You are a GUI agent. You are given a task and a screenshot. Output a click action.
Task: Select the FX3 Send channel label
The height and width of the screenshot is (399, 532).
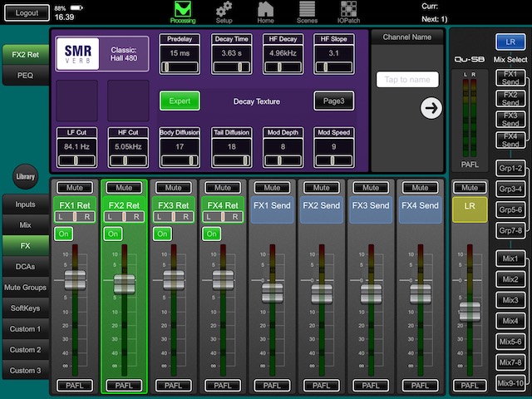pyautogui.click(x=371, y=209)
